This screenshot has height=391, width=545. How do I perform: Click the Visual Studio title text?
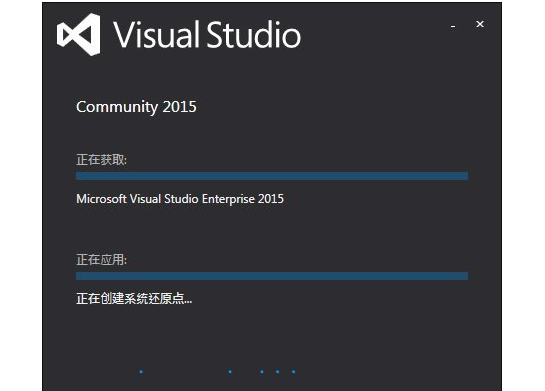click(207, 34)
